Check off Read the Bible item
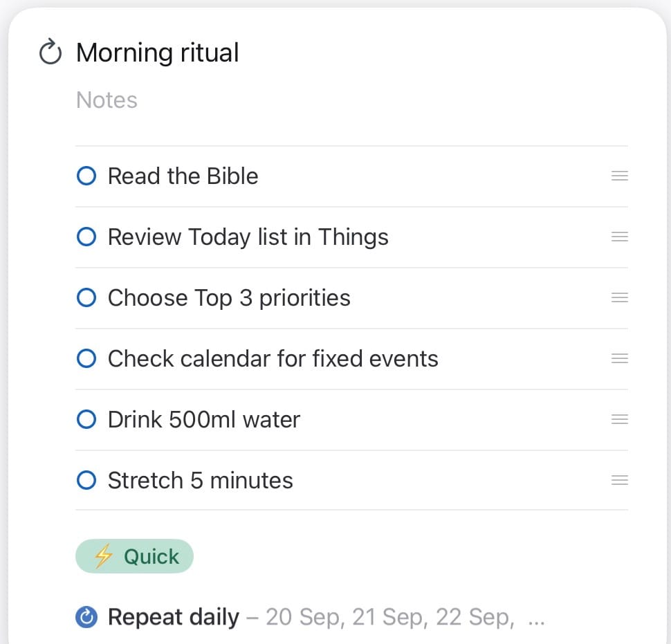 (86, 176)
